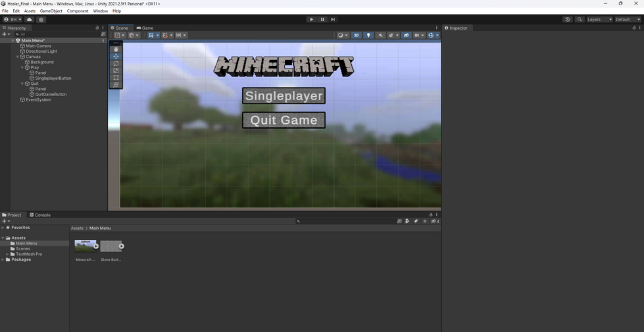The image size is (644, 332).
Task: Open Main Menu scene options kebab
Action: pyautogui.click(x=103, y=40)
